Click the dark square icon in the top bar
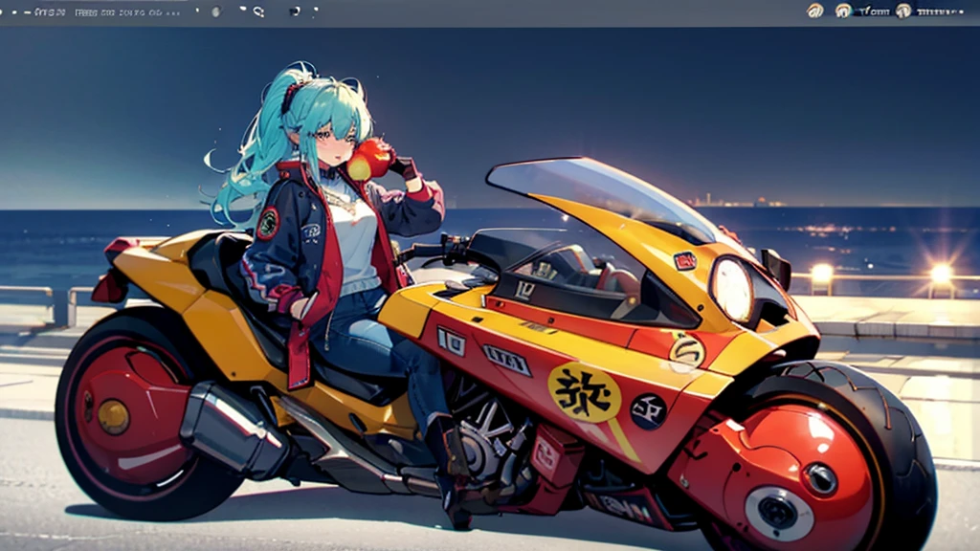980x551 pixels. 295,11
